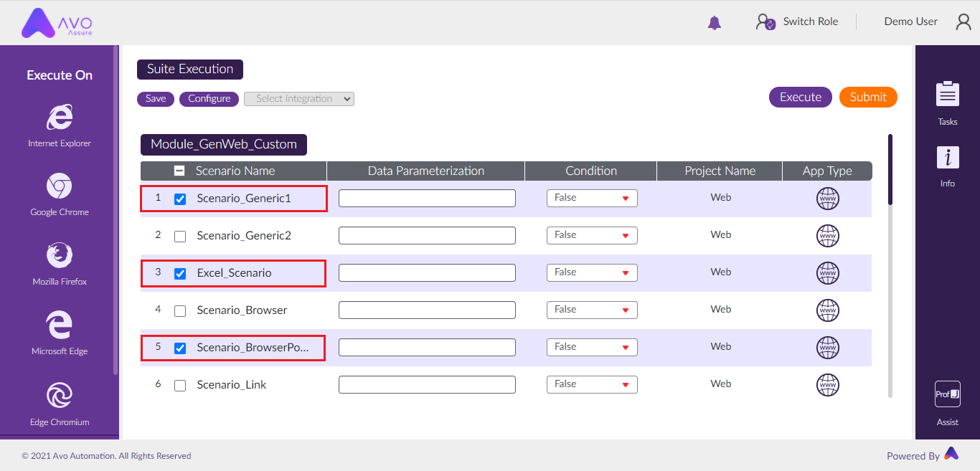Click web app type icon for Scenario_Generic2
The height and width of the screenshot is (471, 980).
click(x=828, y=236)
